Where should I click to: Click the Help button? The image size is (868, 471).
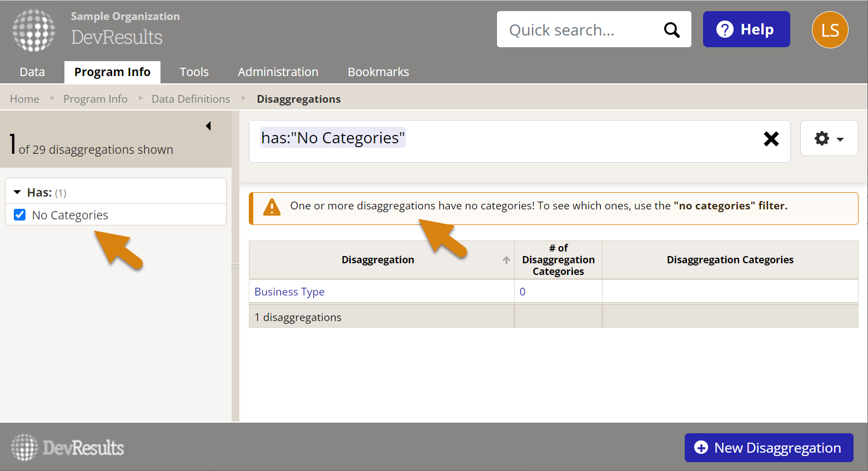746,29
